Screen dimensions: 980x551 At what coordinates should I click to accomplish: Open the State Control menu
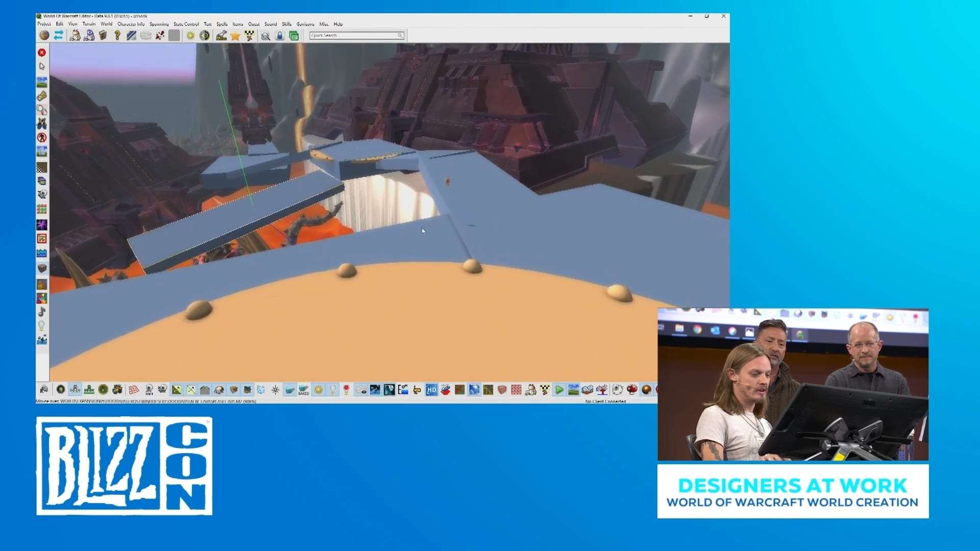(x=186, y=24)
